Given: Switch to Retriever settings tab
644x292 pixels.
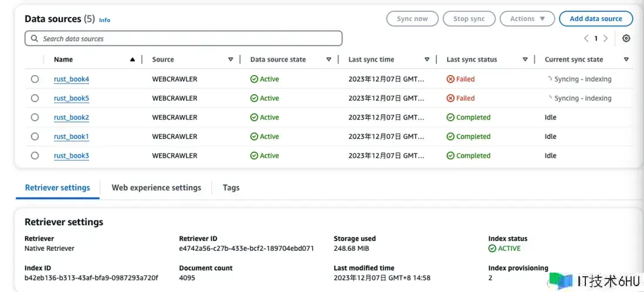Looking at the screenshot, I should tap(57, 188).
